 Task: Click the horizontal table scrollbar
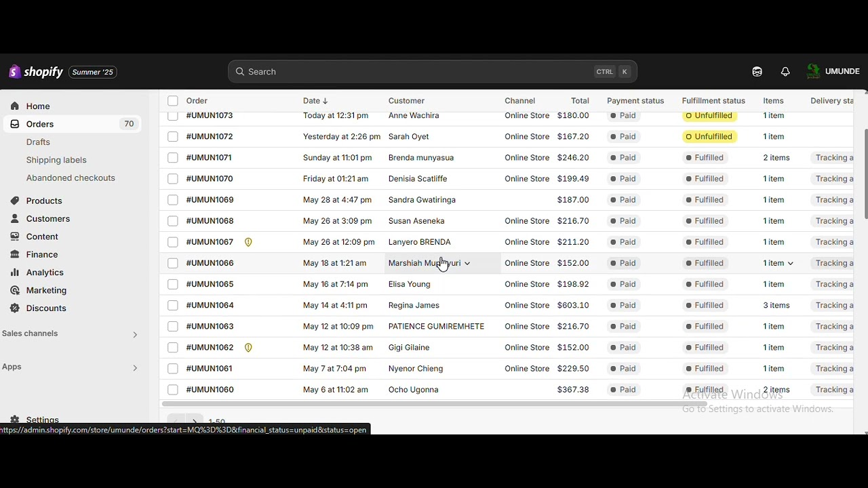pyautogui.click(x=434, y=404)
